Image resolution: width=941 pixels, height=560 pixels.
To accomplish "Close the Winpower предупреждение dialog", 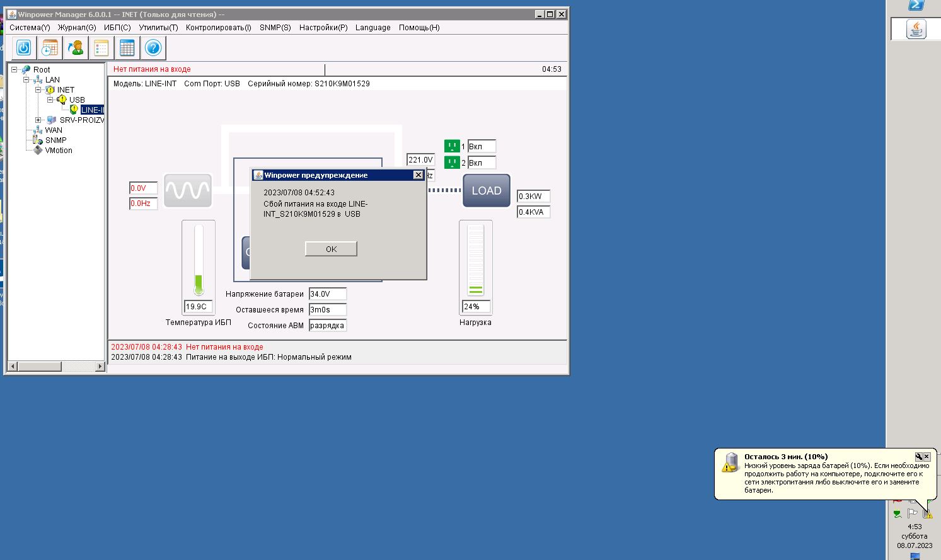I will click(418, 175).
